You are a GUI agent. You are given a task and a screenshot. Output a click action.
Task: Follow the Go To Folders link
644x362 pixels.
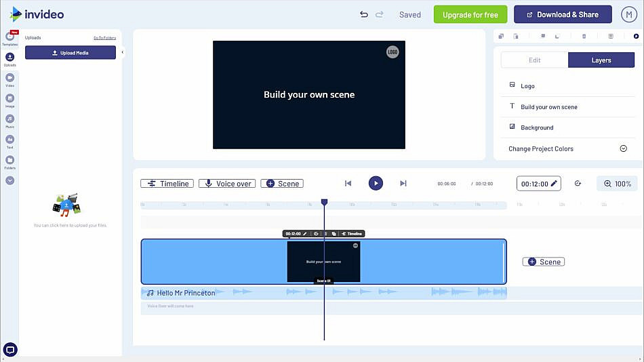[x=104, y=38]
